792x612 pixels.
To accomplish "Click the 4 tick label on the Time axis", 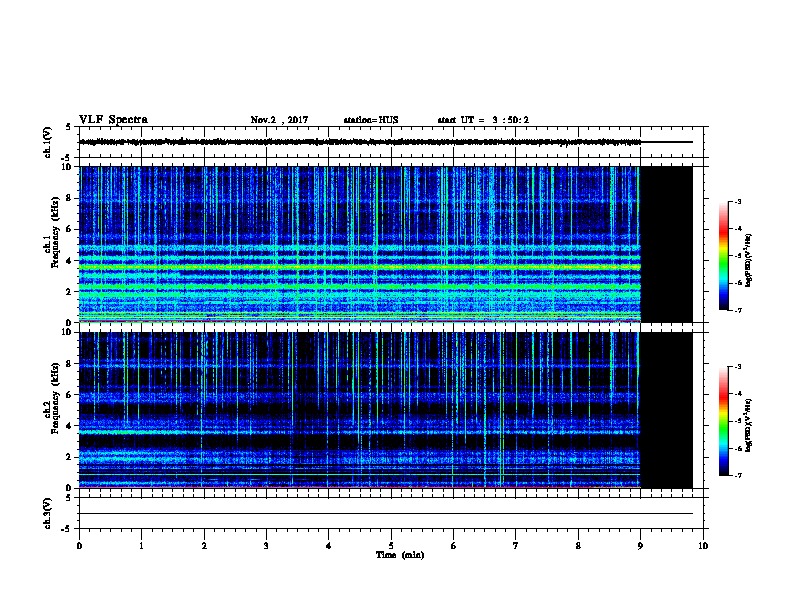I will pyautogui.click(x=329, y=545).
